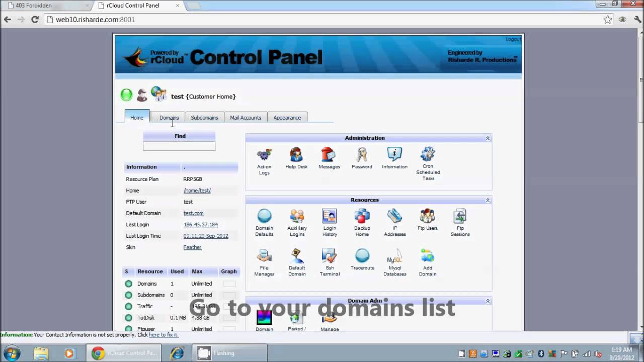Viewport: 644px width, 362px height.
Task: Open Login History icon
Action: coord(330,216)
